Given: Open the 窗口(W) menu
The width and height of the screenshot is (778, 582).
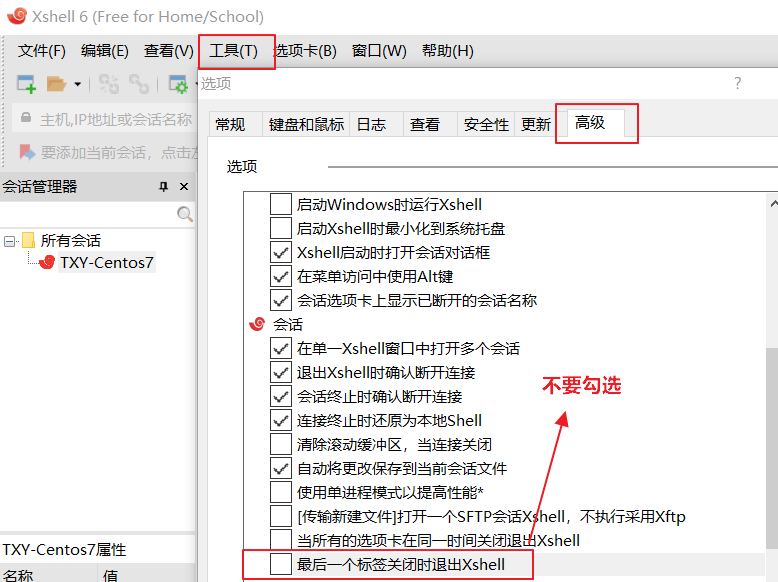Looking at the screenshot, I should click(379, 51).
